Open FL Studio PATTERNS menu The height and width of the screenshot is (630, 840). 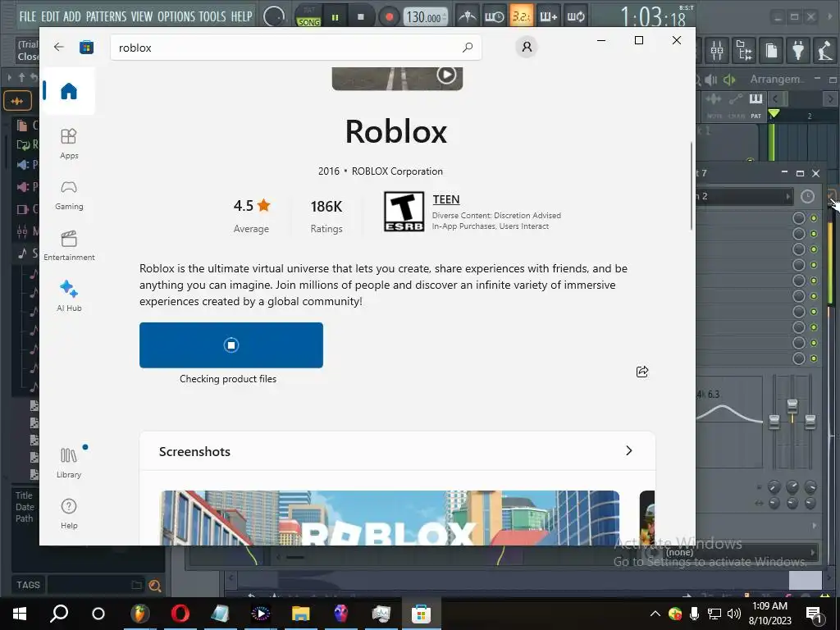tap(106, 16)
